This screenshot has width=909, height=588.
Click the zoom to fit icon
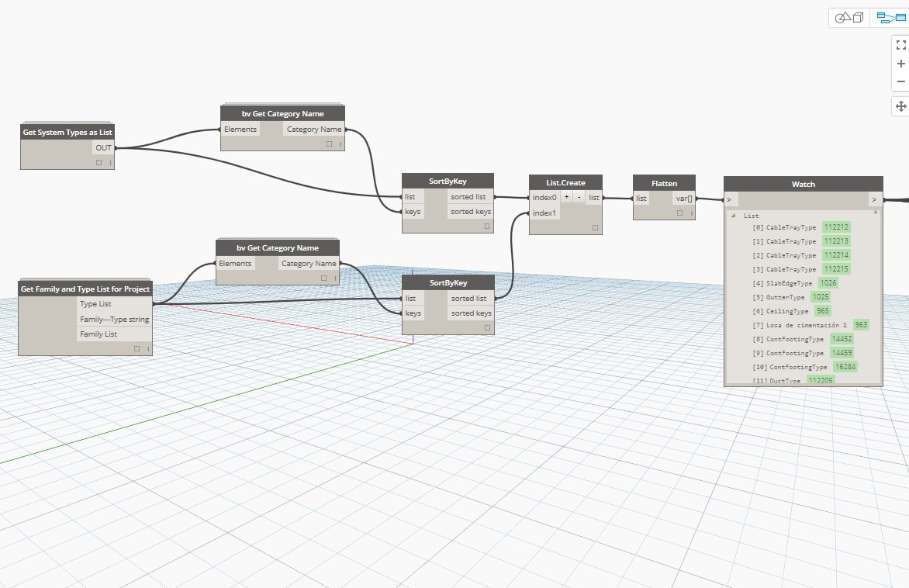[901, 45]
